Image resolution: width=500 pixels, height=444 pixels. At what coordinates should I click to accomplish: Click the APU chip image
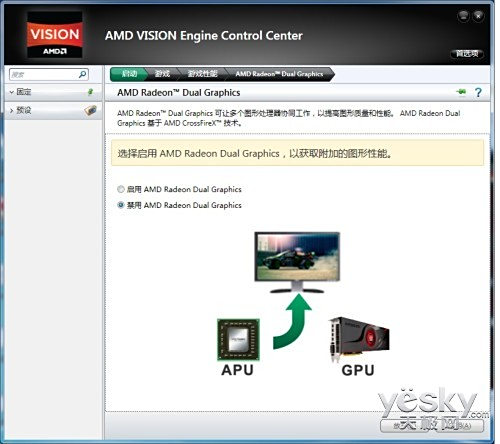pyautogui.click(x=238, y=340)
